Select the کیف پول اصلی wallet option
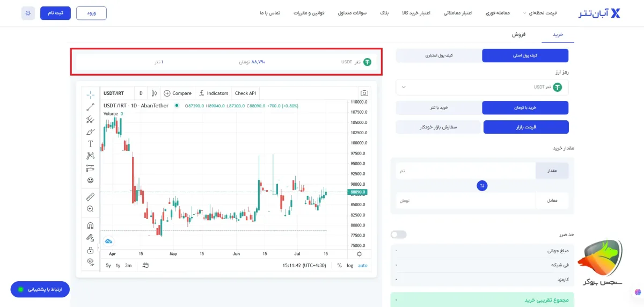 [x=525, y=55]
